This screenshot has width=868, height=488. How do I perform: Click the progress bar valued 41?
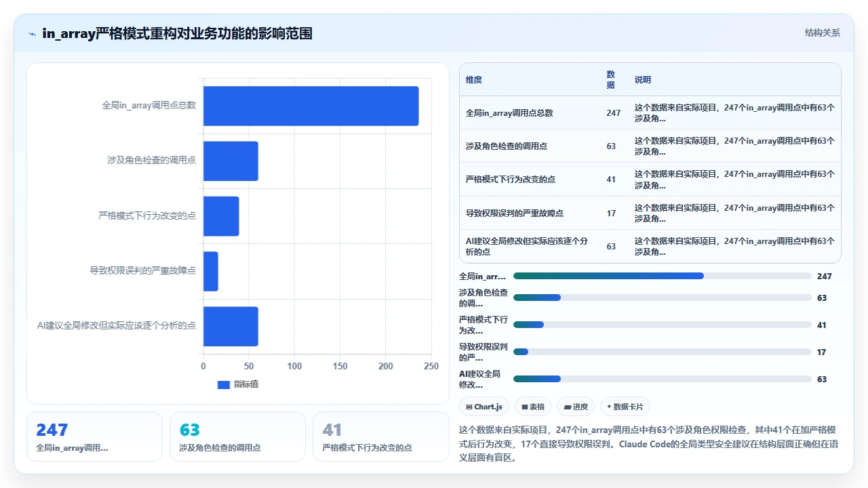coord(663,325)
